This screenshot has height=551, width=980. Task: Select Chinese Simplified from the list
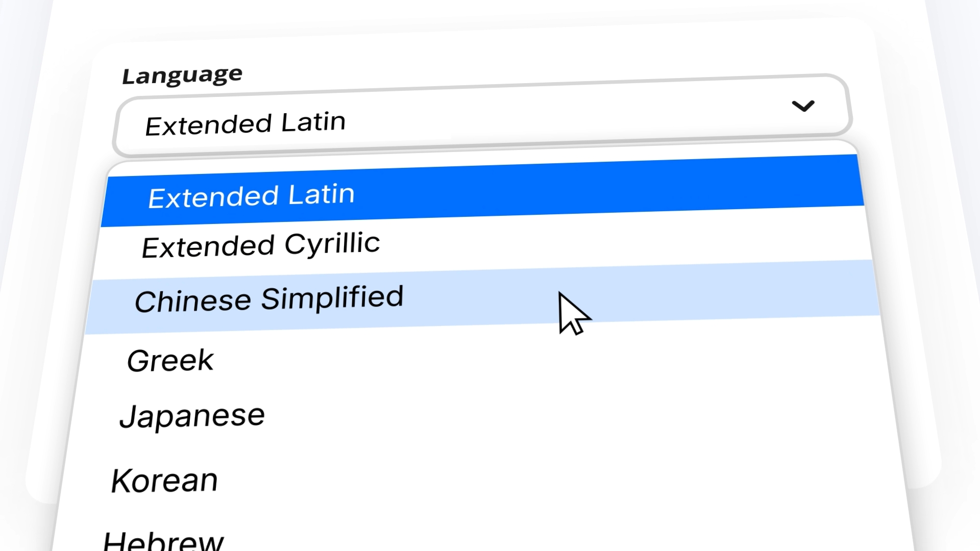(x=269, y=299)
